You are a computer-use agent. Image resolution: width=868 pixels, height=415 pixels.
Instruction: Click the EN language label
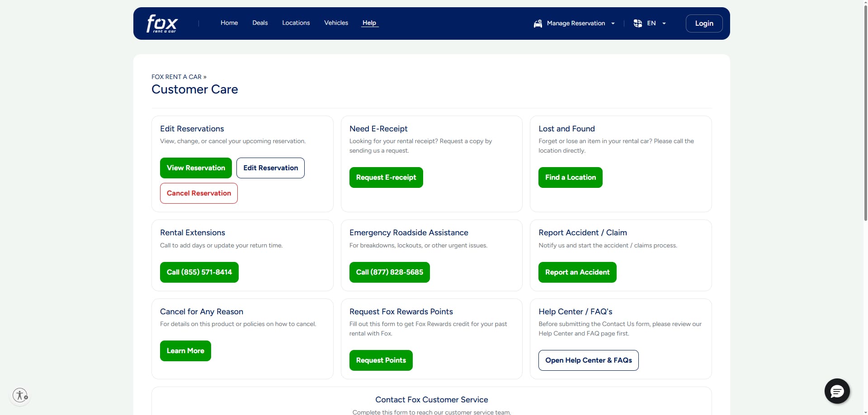tap(651, 23)
